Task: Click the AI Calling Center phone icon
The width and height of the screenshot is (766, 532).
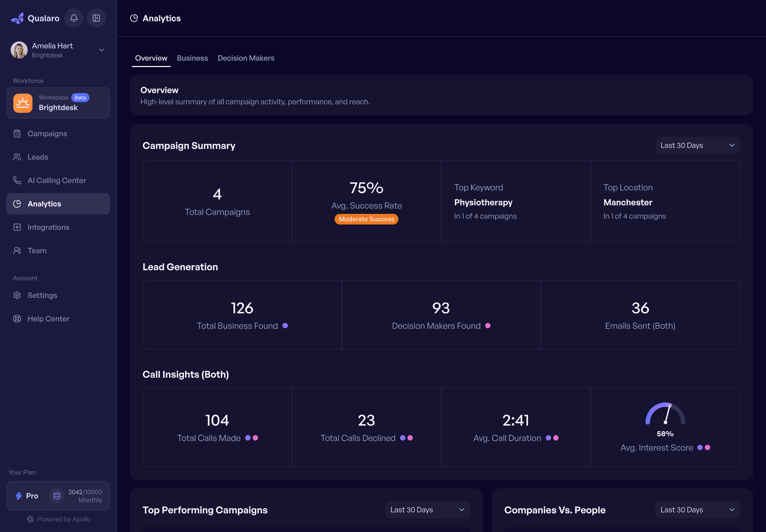Action: tap(17, 180)
